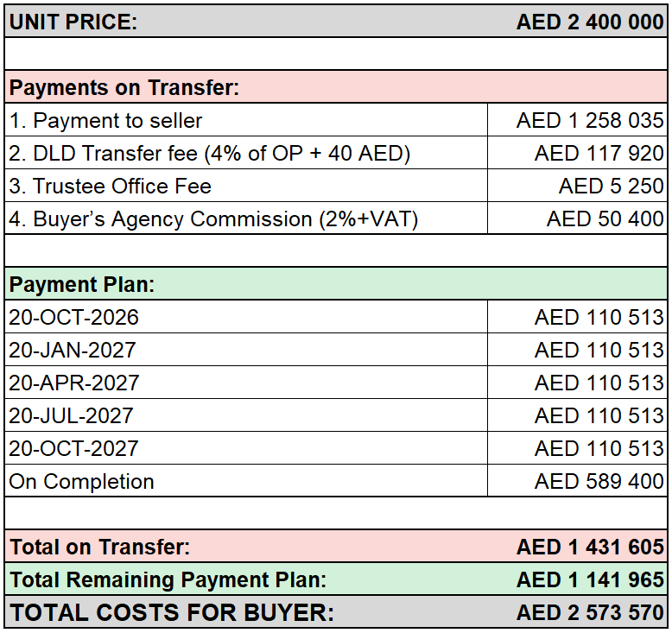Select the 20-OCT-2026 date cell

(x=246, y=317)
